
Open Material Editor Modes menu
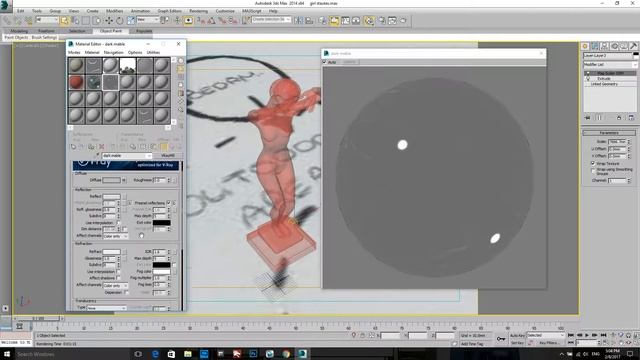tap(74, 52)
